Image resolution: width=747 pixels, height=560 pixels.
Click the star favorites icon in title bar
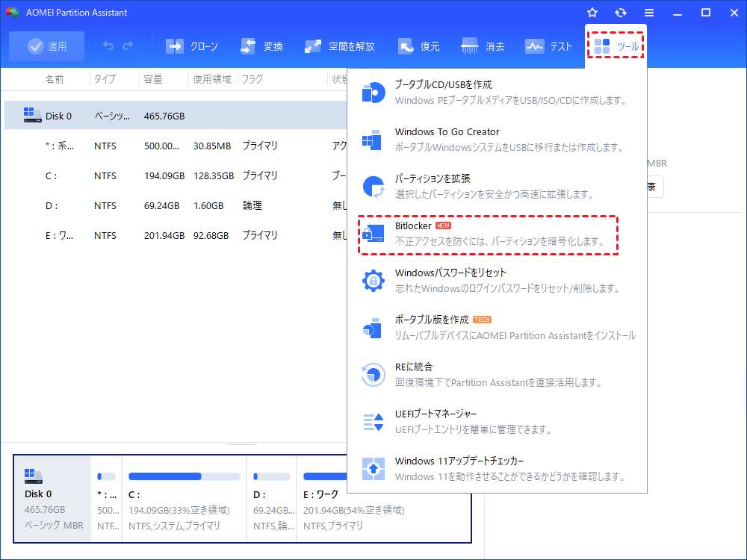pyautogui.click(x=592, y=13)
